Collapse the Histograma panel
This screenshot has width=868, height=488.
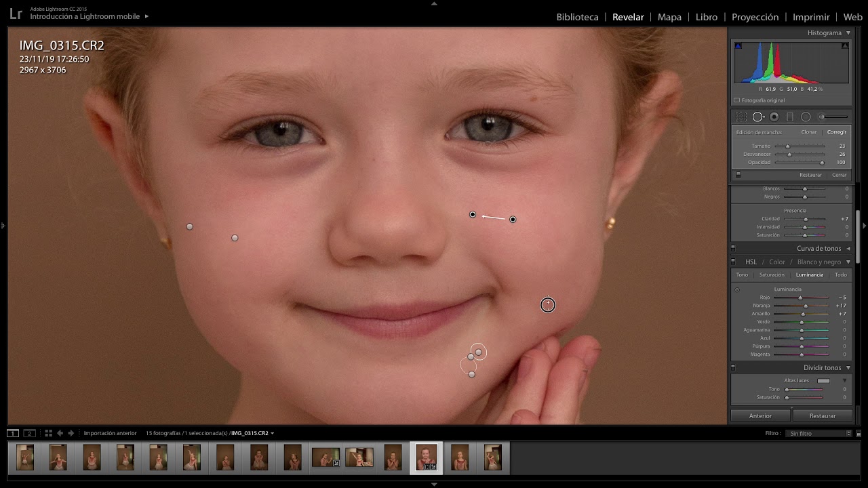848,33
